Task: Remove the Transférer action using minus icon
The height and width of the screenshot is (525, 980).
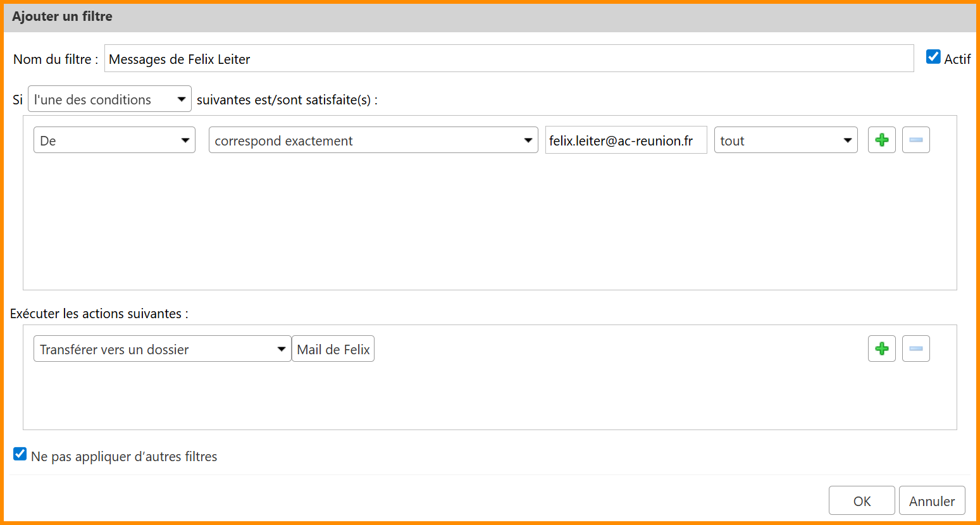Action: coord(915,349)
